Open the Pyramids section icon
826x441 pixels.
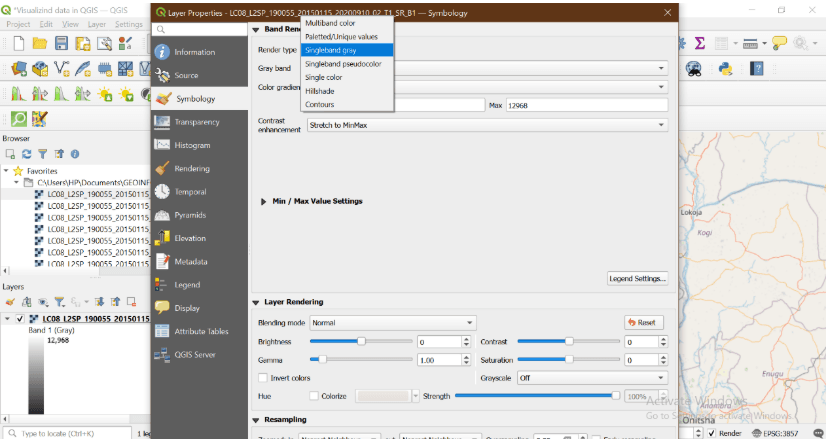pyautogui.click(x=163, y=215)
